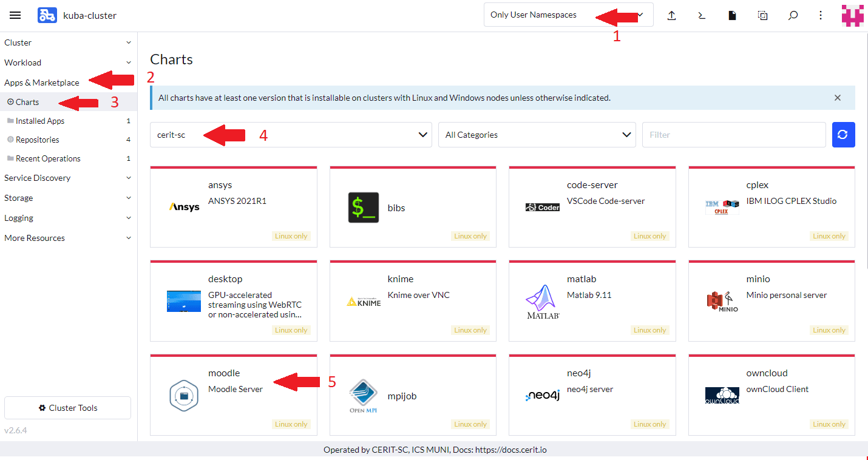Open the resource search magnifier icon

[793, 16]
